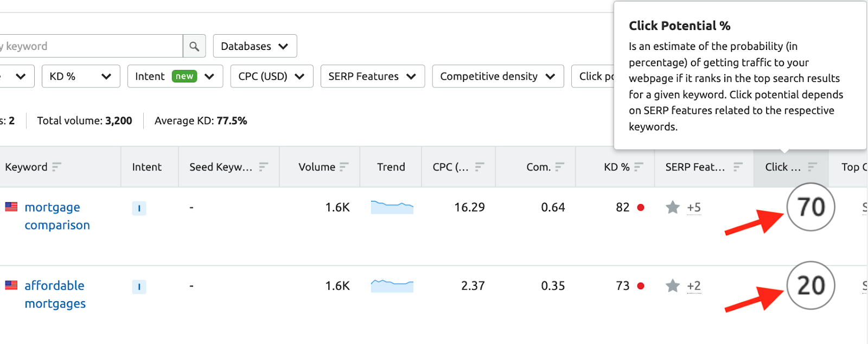Click the +2 link for affordable mortgages
This screenshot has height=344, width=868.
coord(694,286)
